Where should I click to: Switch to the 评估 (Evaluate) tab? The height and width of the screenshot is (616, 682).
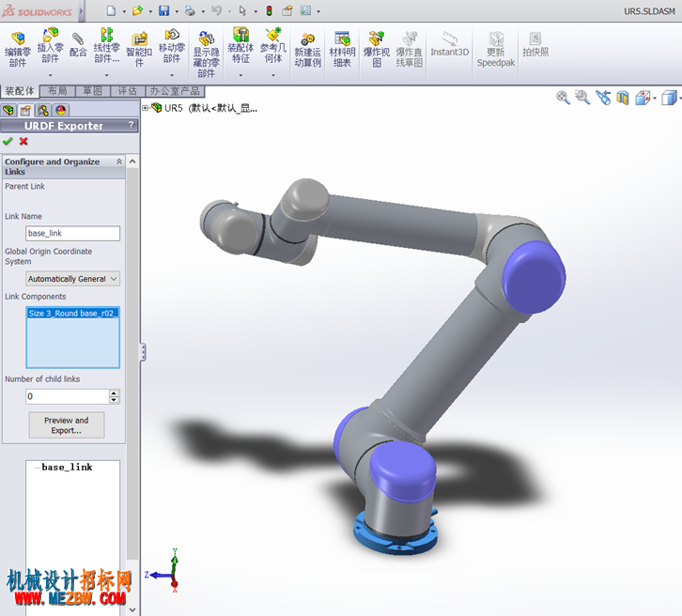click(x=128, y=91)
